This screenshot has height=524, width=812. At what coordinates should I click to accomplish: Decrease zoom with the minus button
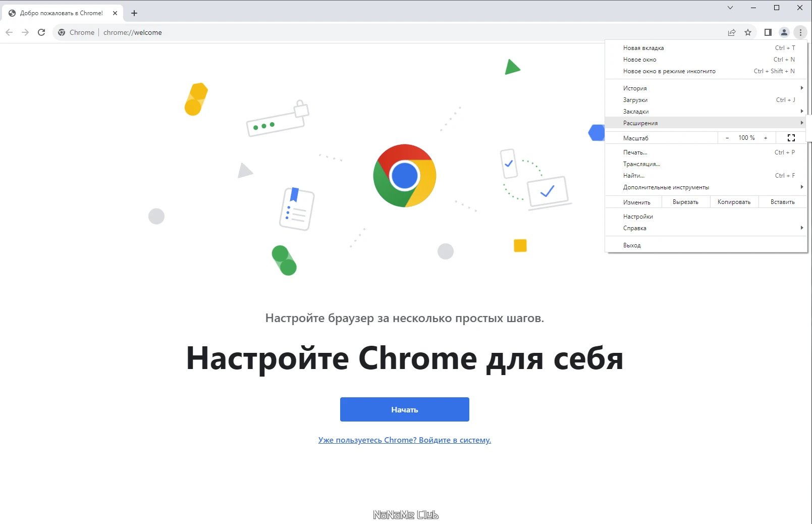pyautogui.click(x=727, y=138)
